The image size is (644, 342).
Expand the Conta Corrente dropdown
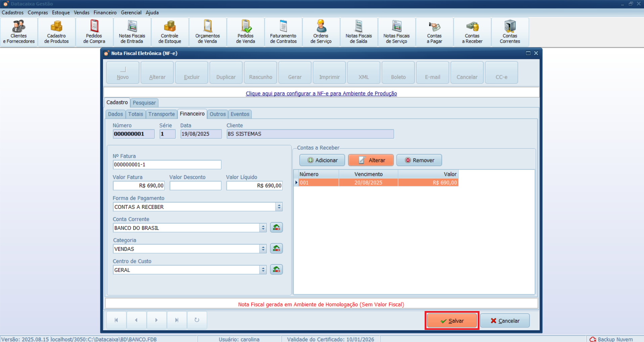point(263,228)
